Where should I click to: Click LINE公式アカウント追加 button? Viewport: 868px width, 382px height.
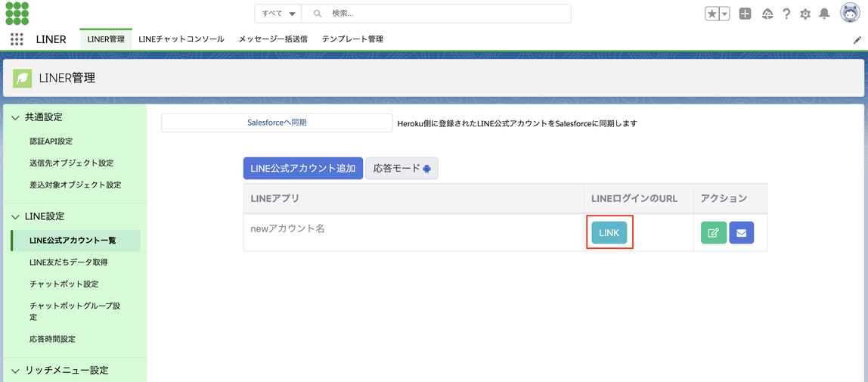(302, 168)
